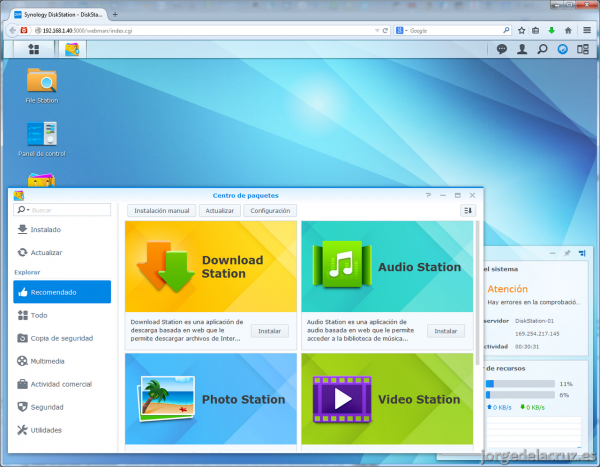Open the Seguridad category
This screenshot has height=467, width=600.
[62, 407]
